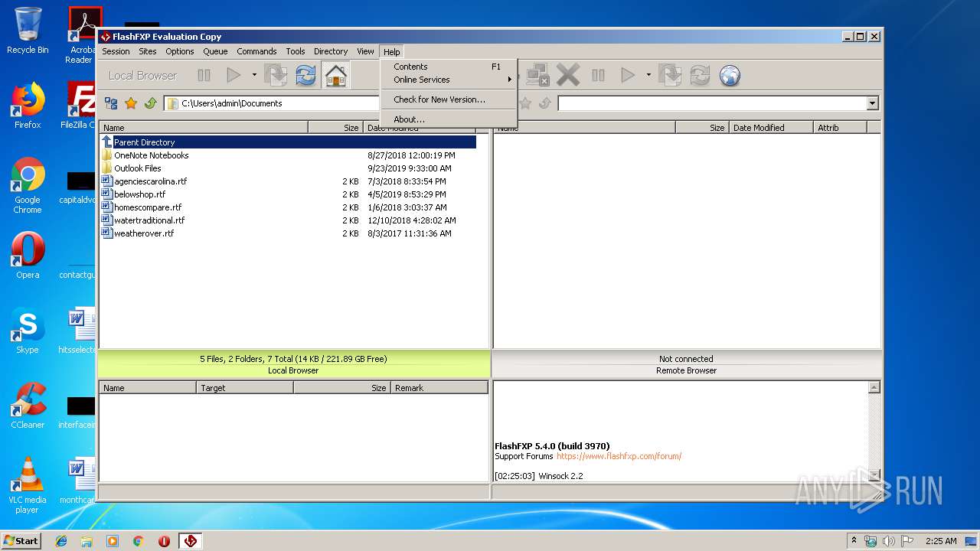The width and height of the screenshot is (980, 551).
Task: Click the Opera taskbar icon
Action: click(x=164, y=541)
